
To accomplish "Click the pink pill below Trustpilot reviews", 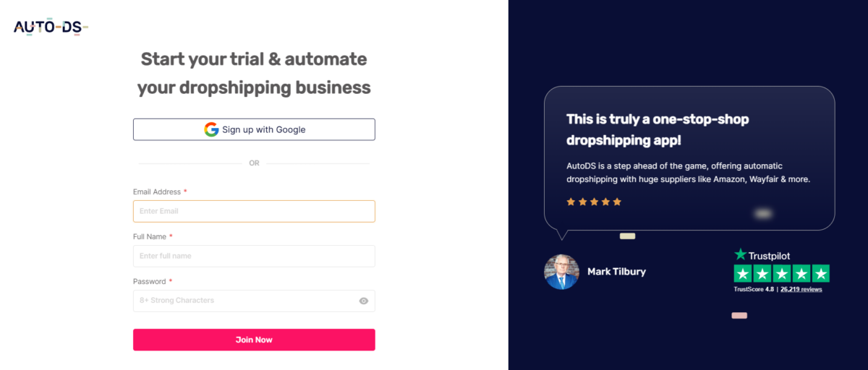I will click(x=739, y=316).
